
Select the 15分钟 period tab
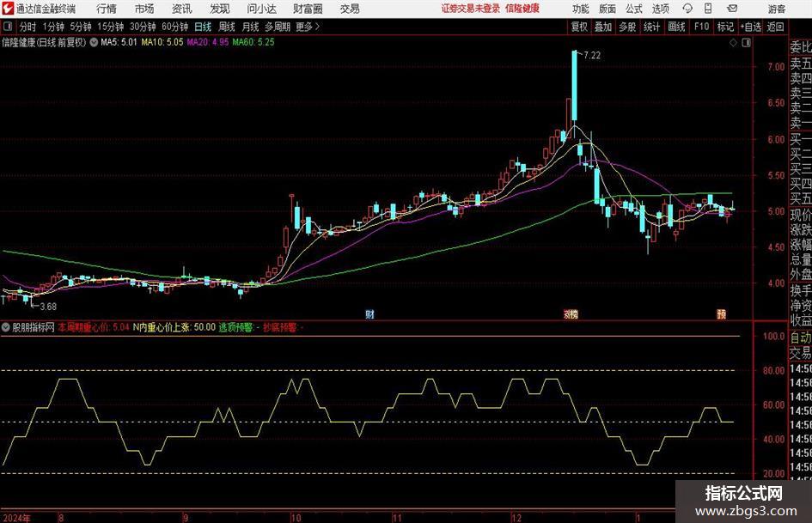110,27
